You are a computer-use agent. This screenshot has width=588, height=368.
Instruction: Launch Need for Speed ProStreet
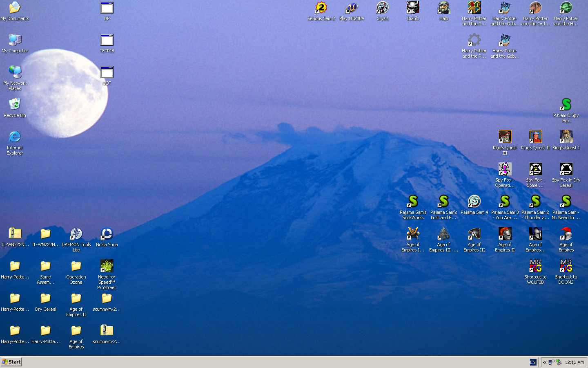click(x=107, y=274)
